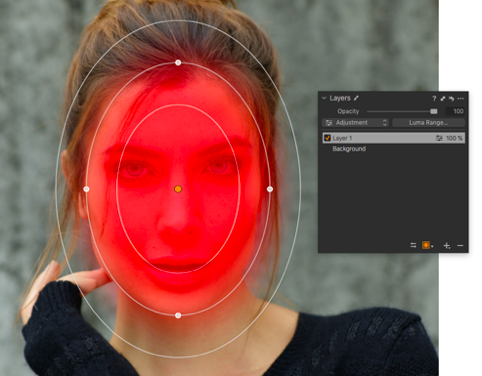Click the orange center point of the radial mask
The width and height of the screenshot is (482, 376).
tap(178, 189)
